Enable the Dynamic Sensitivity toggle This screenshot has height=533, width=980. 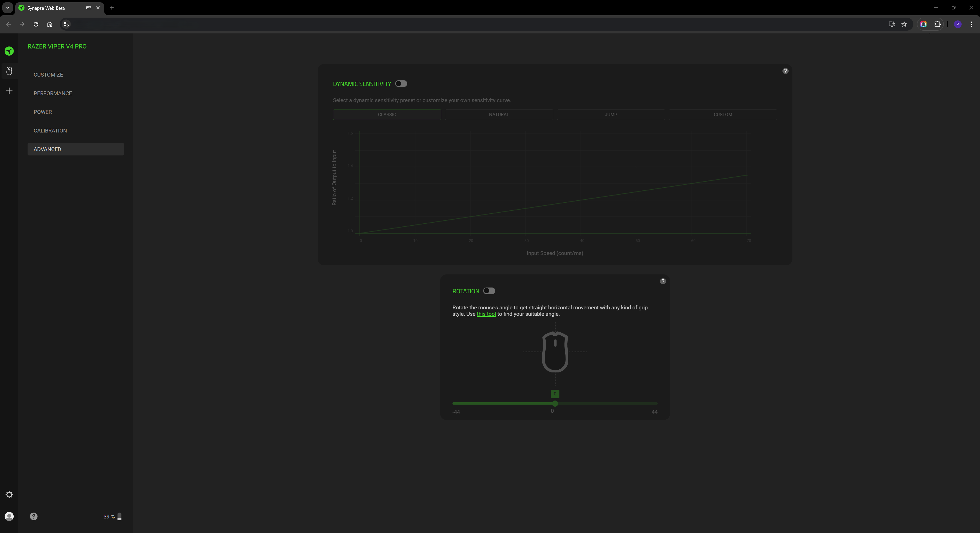pyautogui.click(x=401, y=84)
